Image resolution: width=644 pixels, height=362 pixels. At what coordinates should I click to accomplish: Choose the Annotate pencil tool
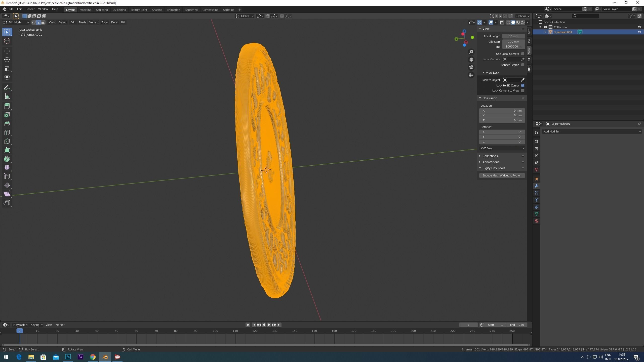pos(7,87)
